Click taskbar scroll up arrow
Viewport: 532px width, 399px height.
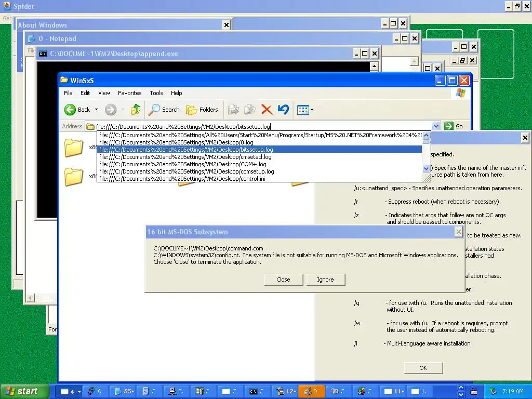point(461,388)
